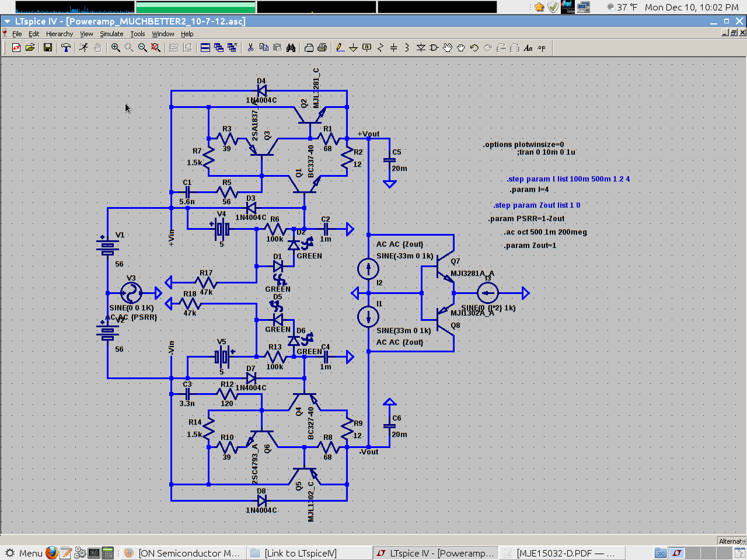Select voltage source V3 symbol
The width and height of the screenshot is (747, 560).
(131, 293)
